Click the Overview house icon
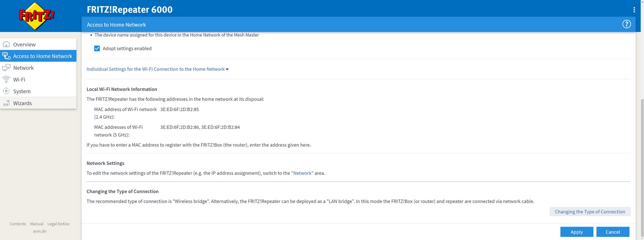Screen dimensions: 644x240 click(x=6, y=44)
